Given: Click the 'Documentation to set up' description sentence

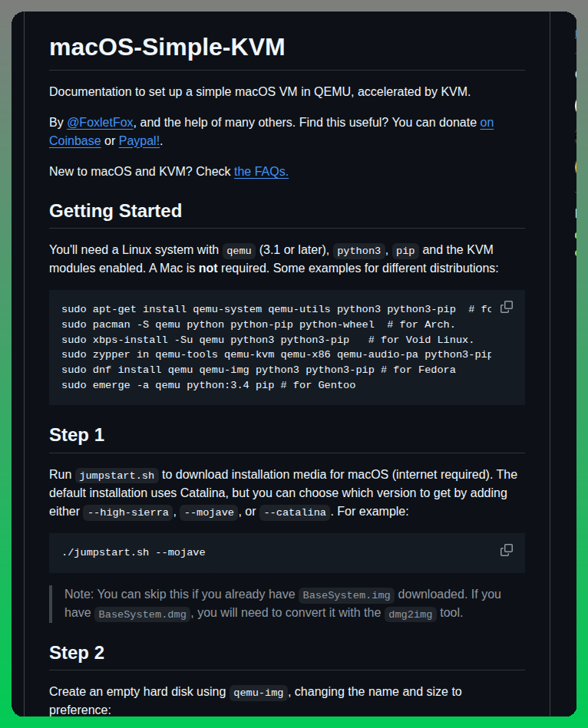Looking at the screenshot, I should point(260,92).
